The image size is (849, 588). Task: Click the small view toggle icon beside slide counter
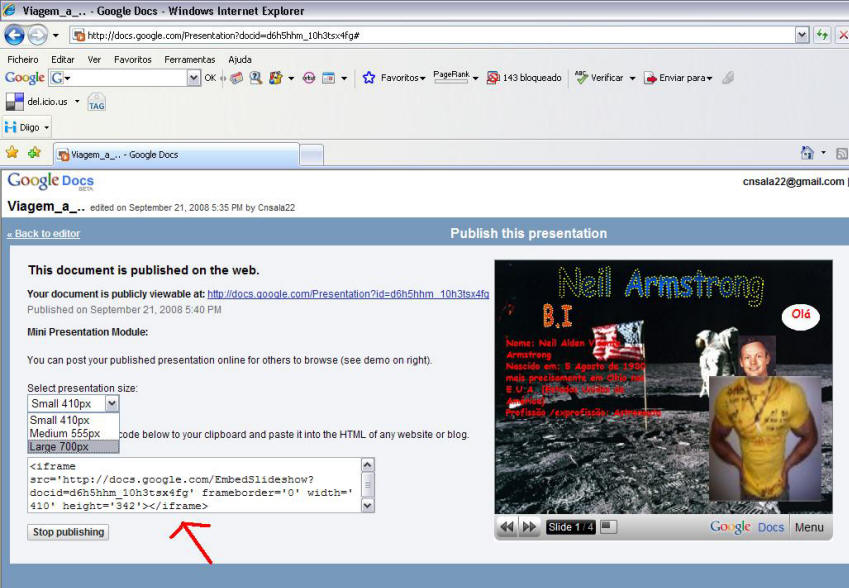609,527
